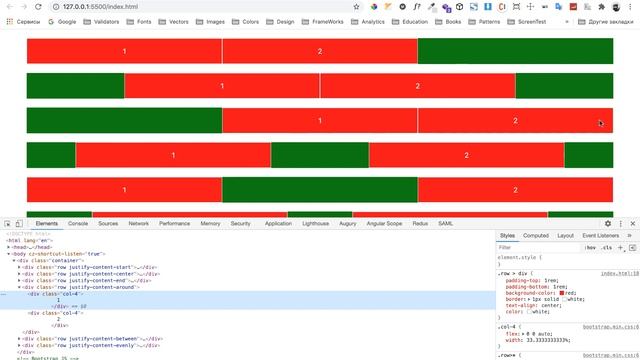The width and height of the screenshot is (640, 360).
Task: Select the second col-4 div node
Action: (56, 313)
